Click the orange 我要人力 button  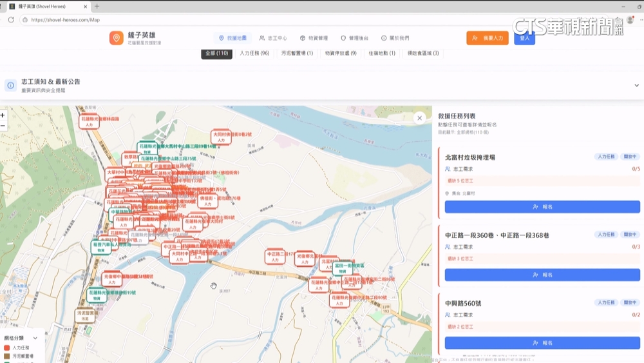tap(488, 38)
